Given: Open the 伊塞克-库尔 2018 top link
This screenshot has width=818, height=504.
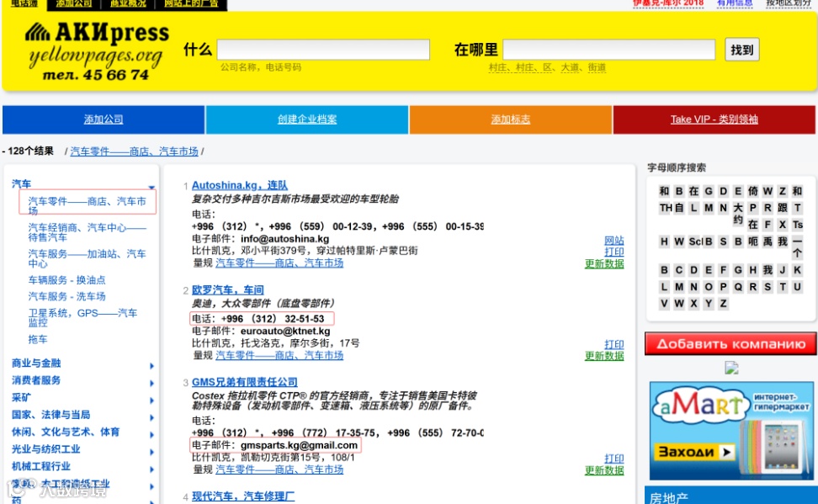Looking at the screenshot, I should tap(667, 3).
